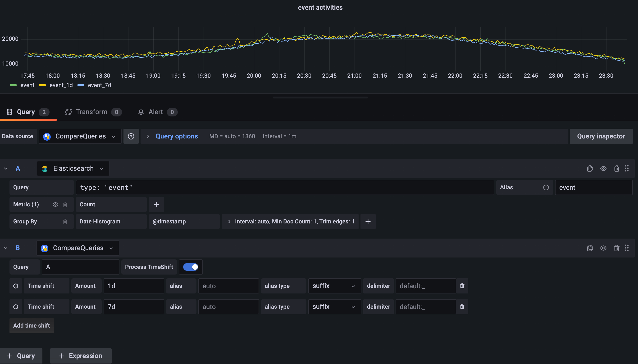Add another metric with plus button
Viewport: 638px width, 364px height.
click(156, 204)
